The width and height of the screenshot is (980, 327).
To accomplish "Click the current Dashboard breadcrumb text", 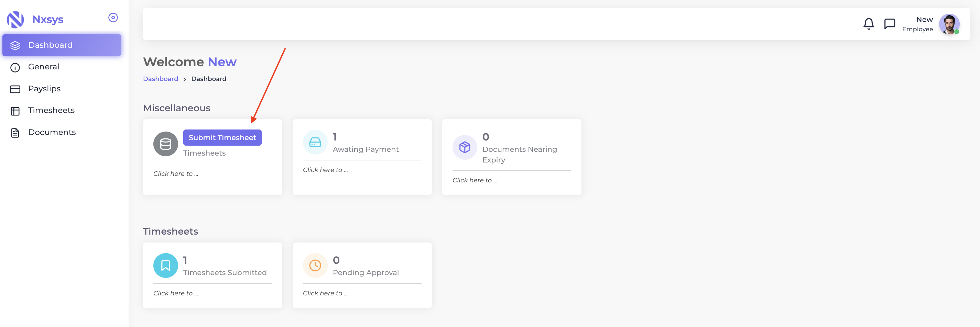I will (x=209, y=79).
